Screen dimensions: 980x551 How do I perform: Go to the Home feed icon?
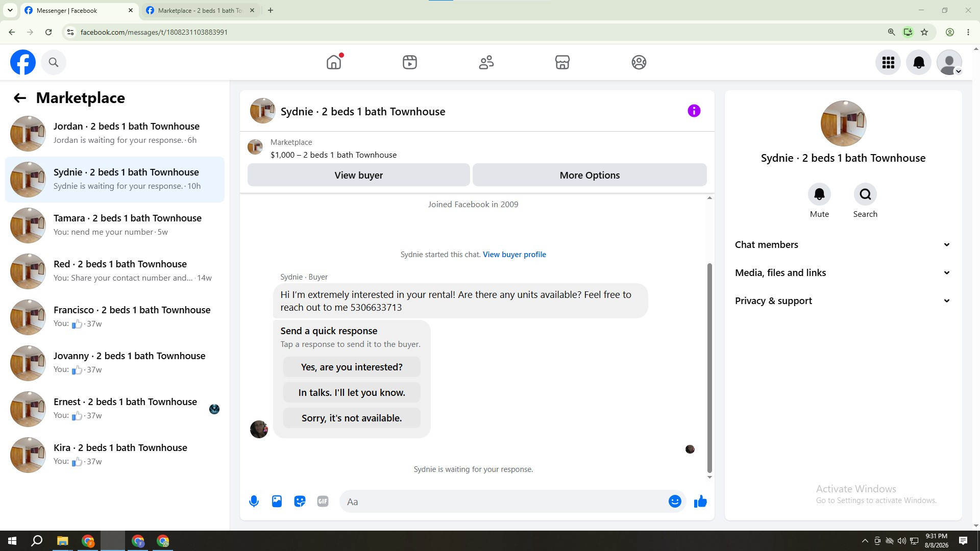[x=334, y=62]
